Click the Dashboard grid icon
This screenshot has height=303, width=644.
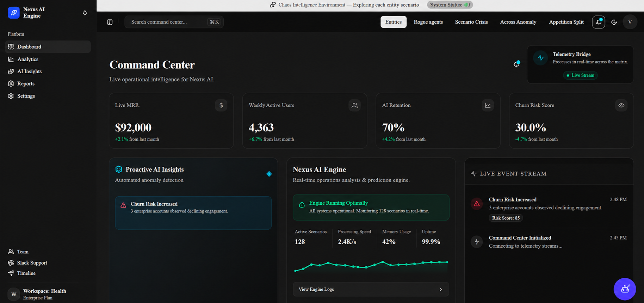pos(11,47)
